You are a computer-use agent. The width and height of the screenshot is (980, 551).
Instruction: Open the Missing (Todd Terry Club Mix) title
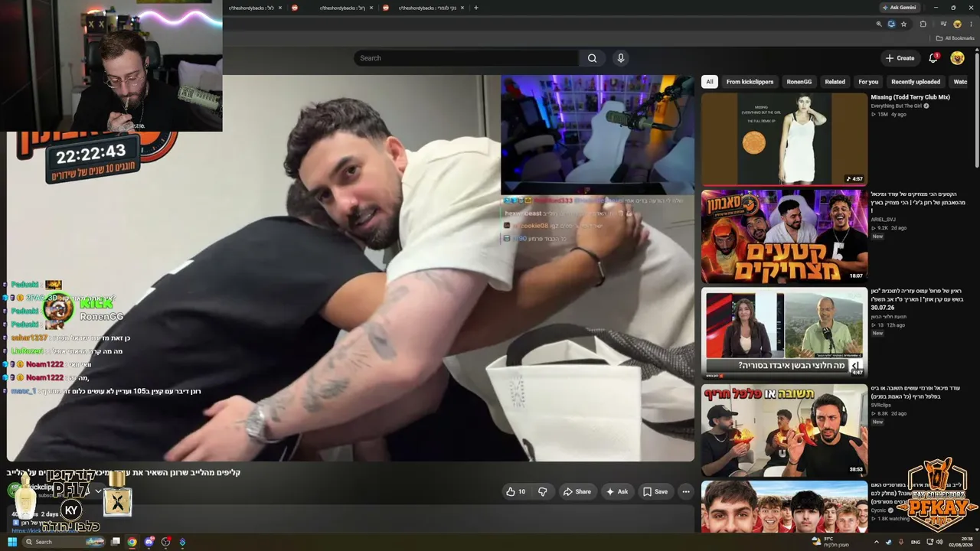click(x=910, y=97)
